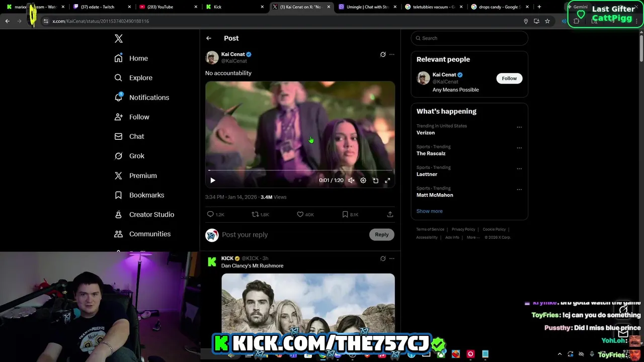The image size is (644, 362).
Task: Open Accessibility footer link
Action: pyautogui.click(x=427, y=237)
